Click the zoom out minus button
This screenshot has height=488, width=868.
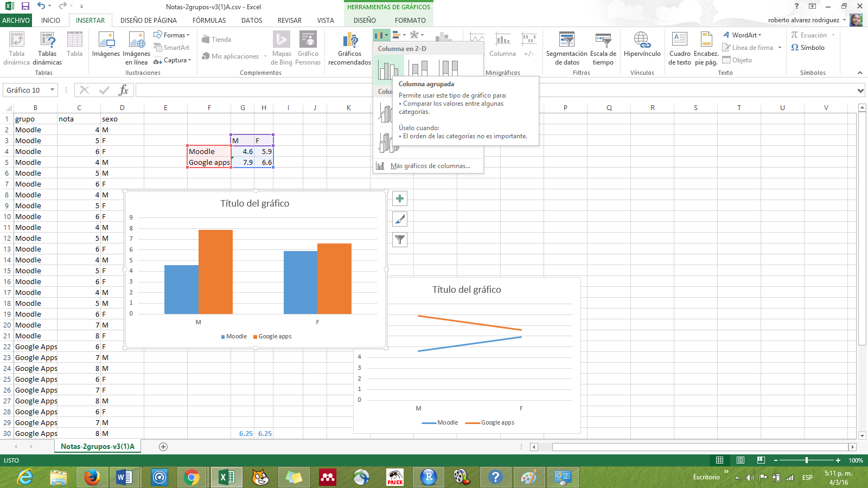pos(776,460)
